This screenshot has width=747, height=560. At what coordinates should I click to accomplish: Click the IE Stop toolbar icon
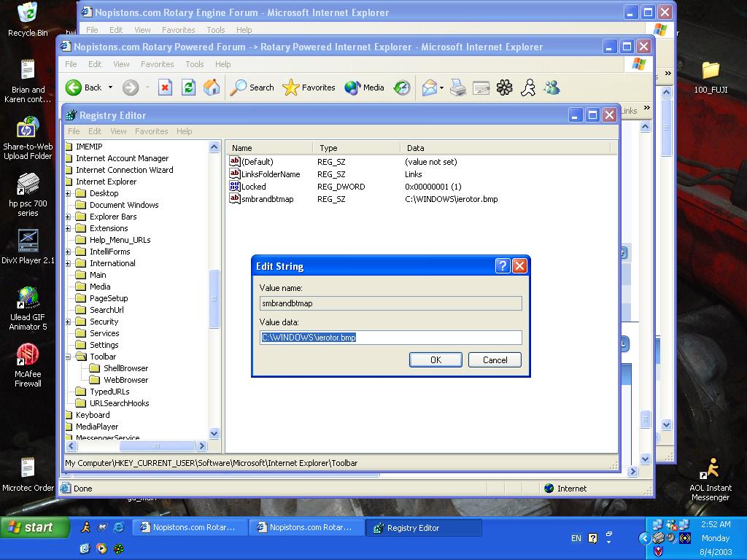[165, 87]
